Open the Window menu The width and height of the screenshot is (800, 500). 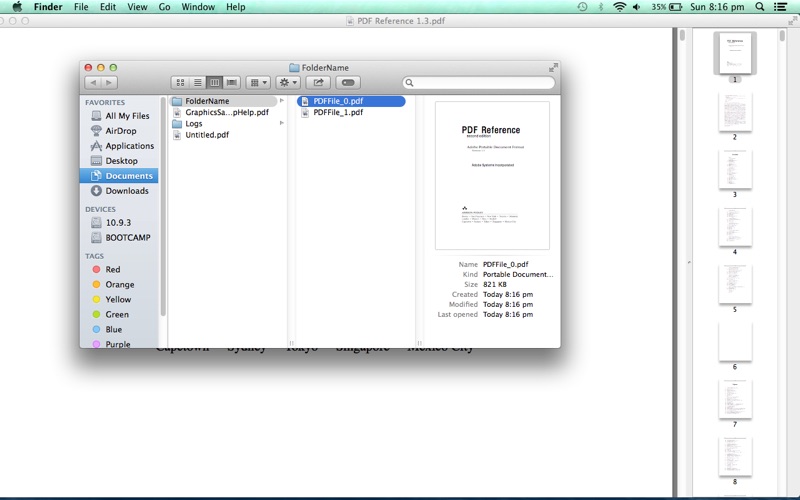198,7
